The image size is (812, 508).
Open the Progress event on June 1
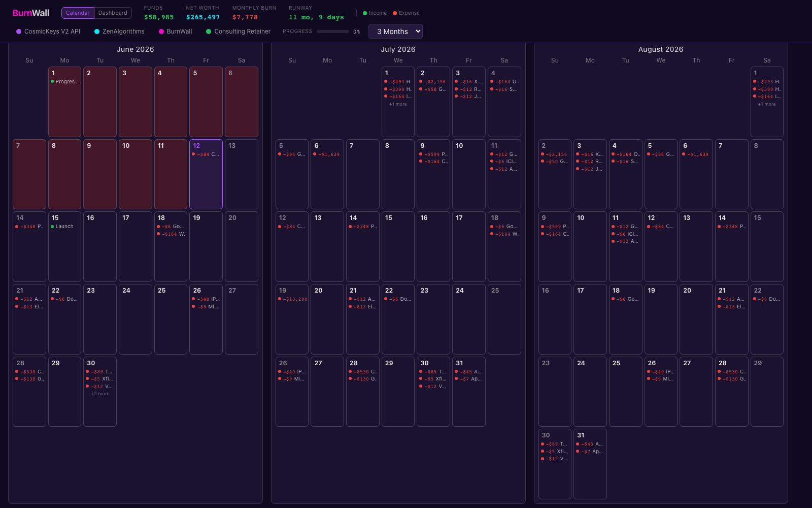64,81
